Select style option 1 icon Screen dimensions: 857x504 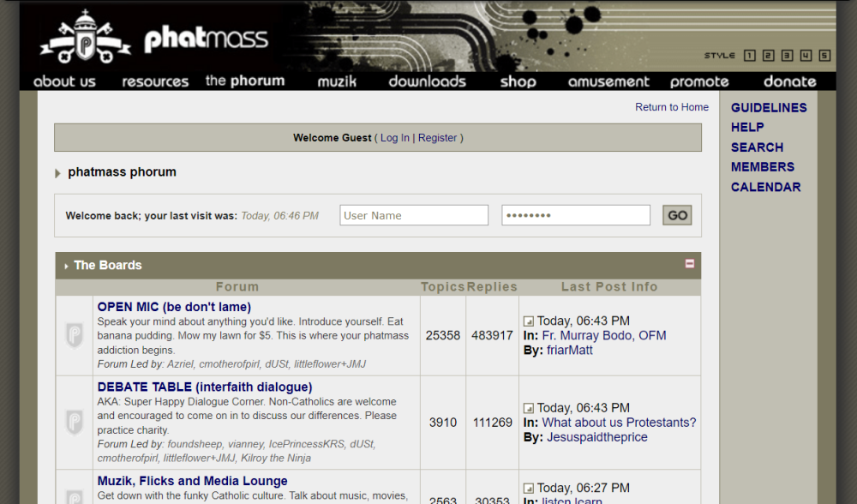coord(749,55)
